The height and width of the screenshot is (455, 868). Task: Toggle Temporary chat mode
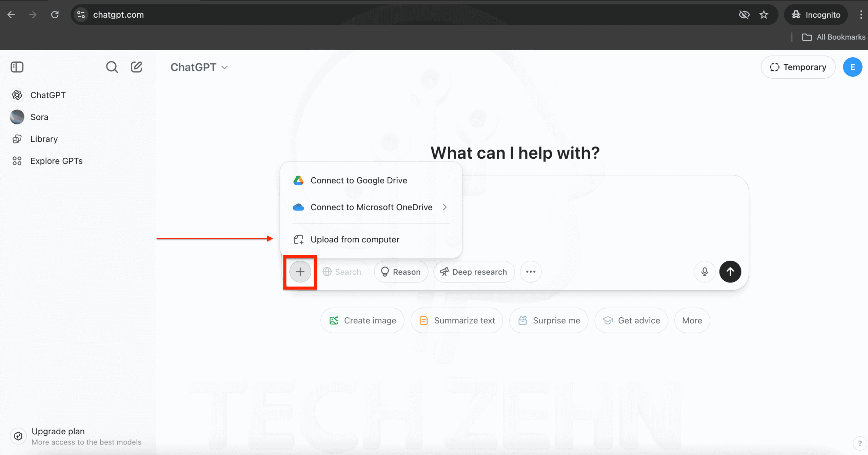pos(798,67)
